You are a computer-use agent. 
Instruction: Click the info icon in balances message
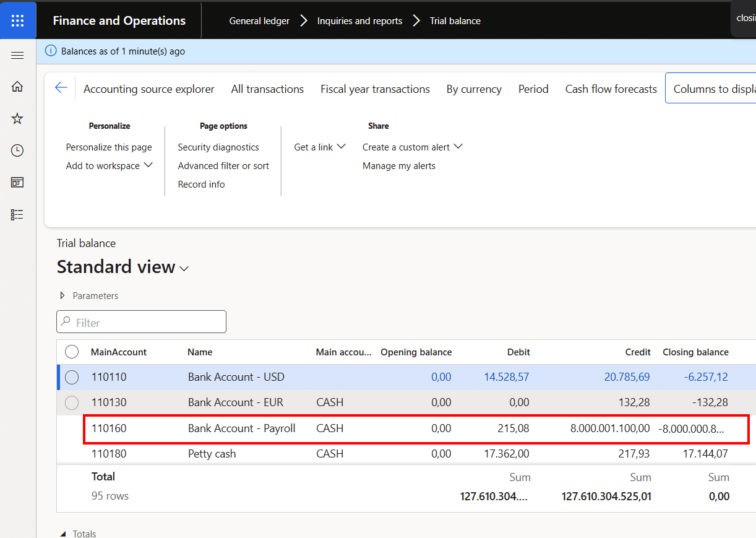click(x=51, y=51)
